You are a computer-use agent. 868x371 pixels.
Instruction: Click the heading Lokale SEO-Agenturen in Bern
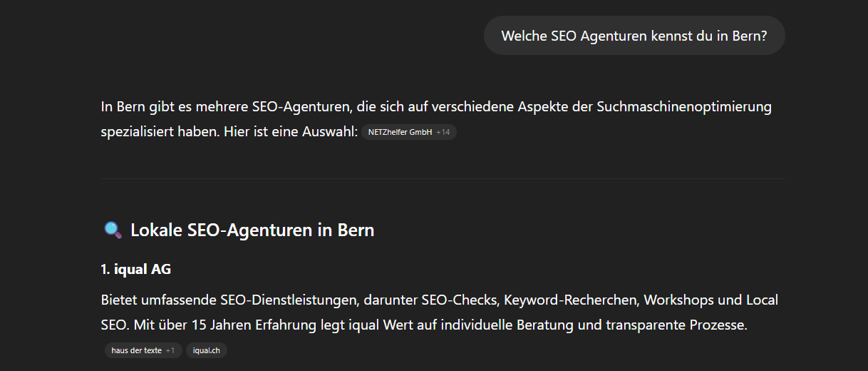[252, 230]
